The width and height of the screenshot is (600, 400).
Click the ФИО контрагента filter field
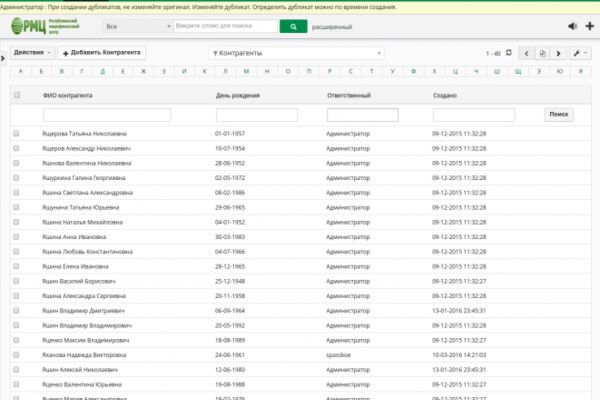107,115
